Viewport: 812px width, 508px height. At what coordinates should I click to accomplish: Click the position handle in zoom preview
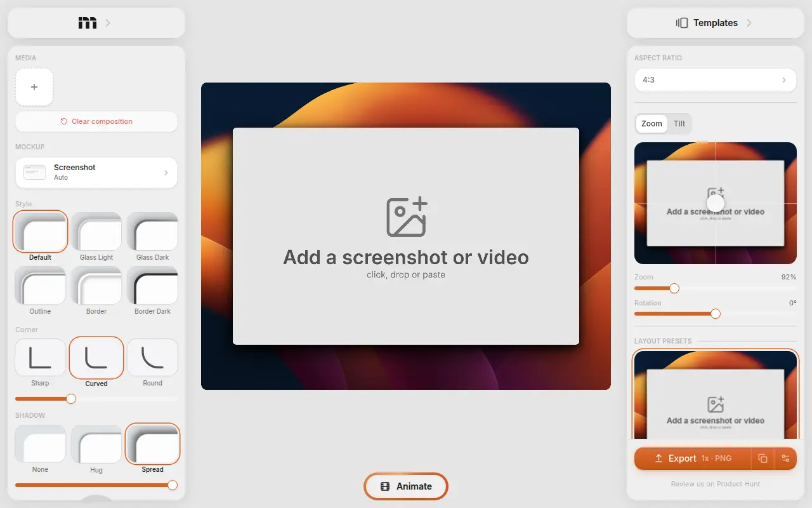click(x=716, y=203)
